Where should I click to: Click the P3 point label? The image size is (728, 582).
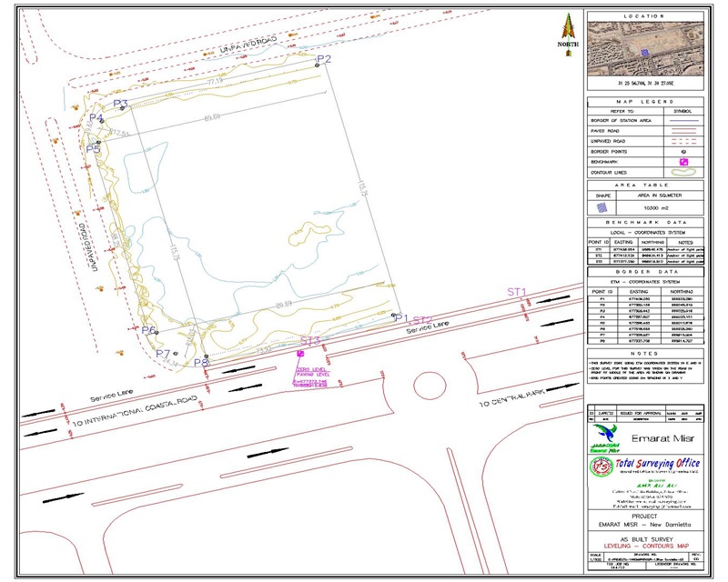pos(121,103)
